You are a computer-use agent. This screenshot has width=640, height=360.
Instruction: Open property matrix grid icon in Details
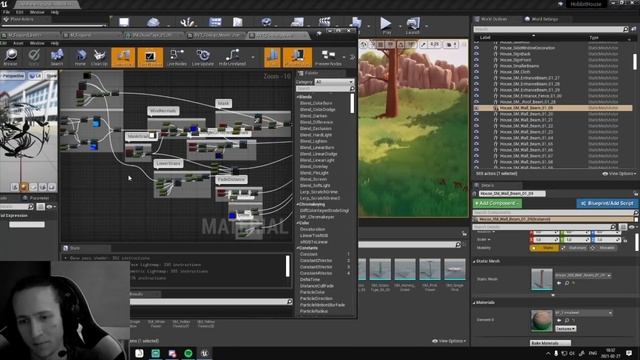coord(623,227)
